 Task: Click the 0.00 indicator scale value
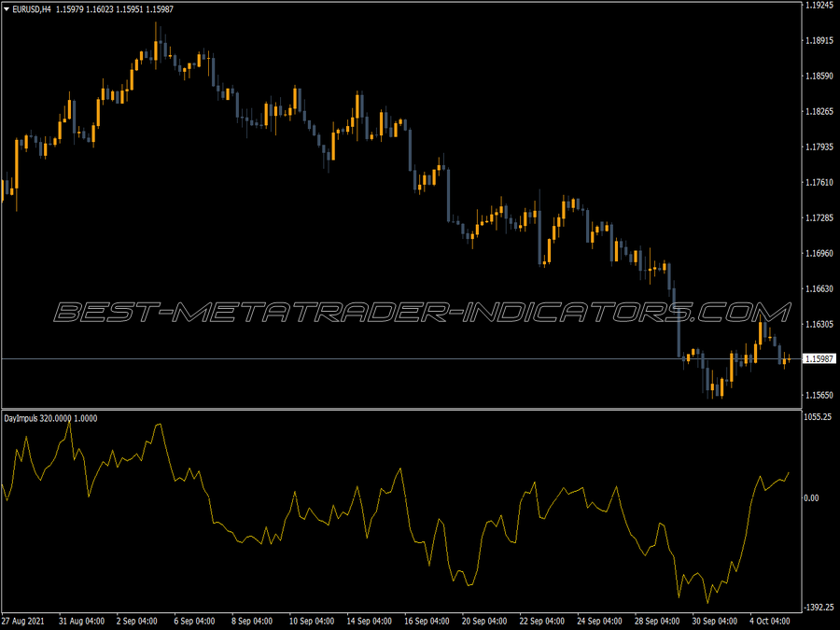[x=812, y=498]
